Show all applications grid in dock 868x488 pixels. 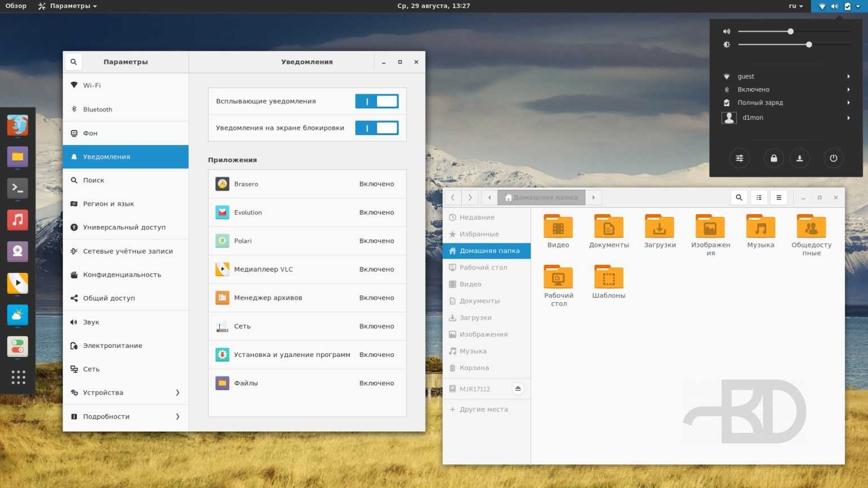[18, 377]
